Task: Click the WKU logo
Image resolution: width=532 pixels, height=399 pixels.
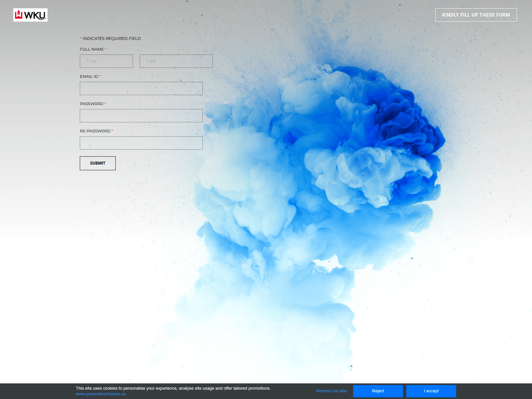Action: click(x=30, y=15)
